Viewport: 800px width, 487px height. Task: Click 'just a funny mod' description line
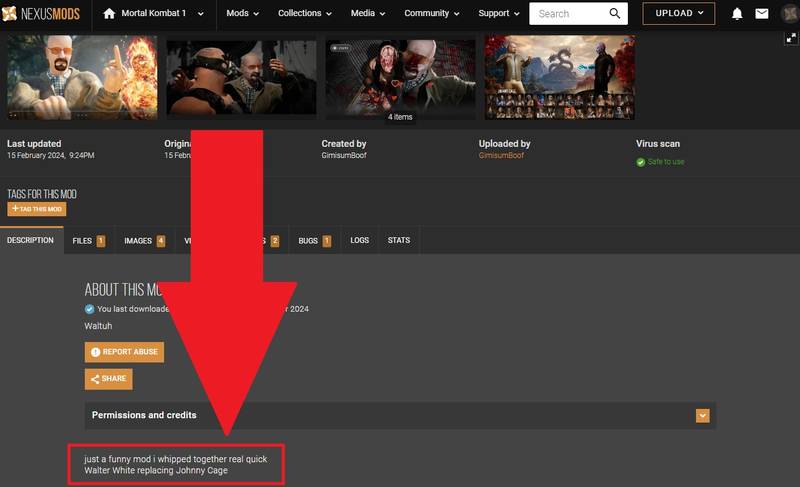(x=176, y=459)
